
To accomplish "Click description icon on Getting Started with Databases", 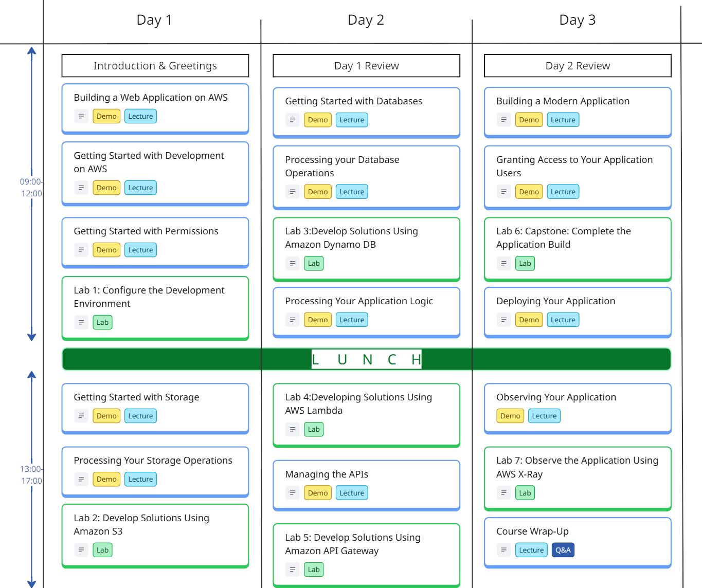I will (x=293, y=120).
